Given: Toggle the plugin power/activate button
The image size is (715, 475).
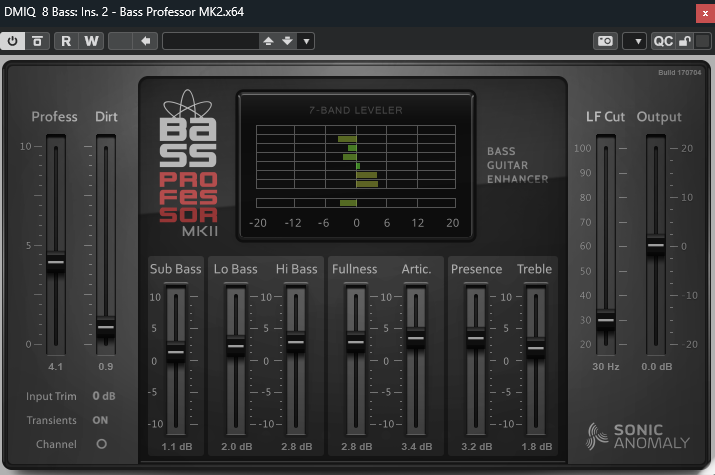Looking at the screenshot, I should (x=13, y=41).
